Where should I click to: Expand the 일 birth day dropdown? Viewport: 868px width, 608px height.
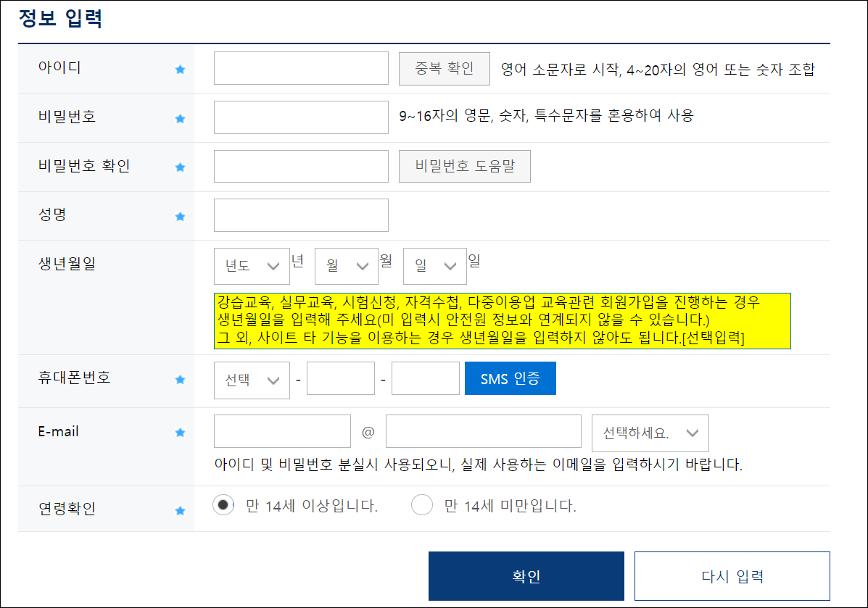[x=434, y=266]
